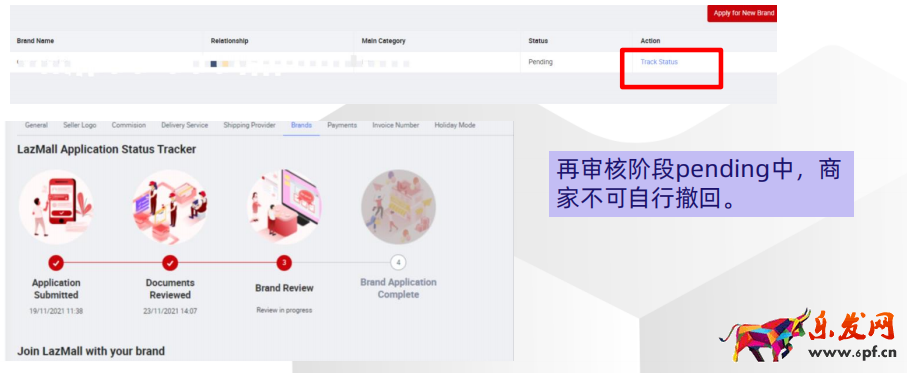Click the Status column header
This screenshot has width=907, height=373.
click(538, 41)
